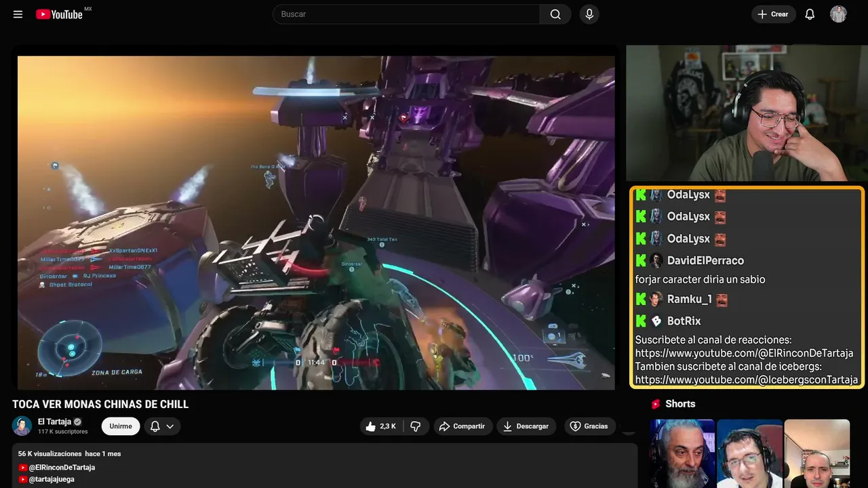
Task: Like the video with 2,3 K likes
Action: (x=381, y=426)
